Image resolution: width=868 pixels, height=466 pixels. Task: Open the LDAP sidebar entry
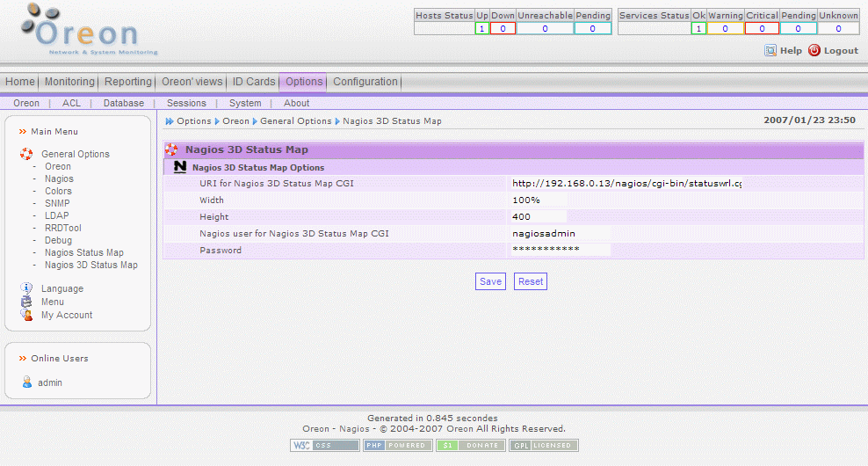tap(57, 215)
